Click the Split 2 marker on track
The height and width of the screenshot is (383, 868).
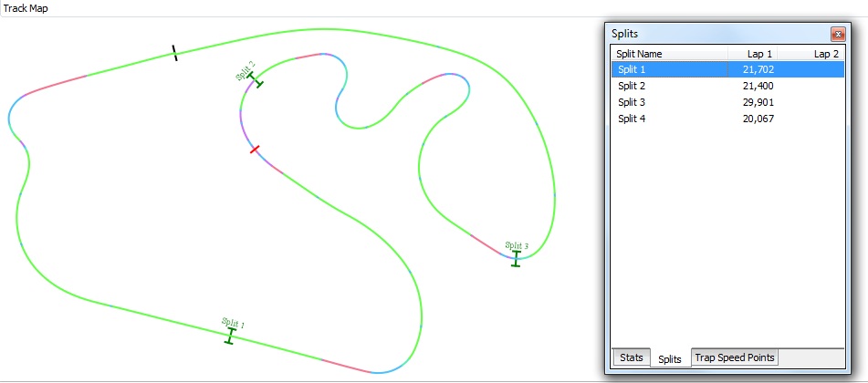point(256,80)
